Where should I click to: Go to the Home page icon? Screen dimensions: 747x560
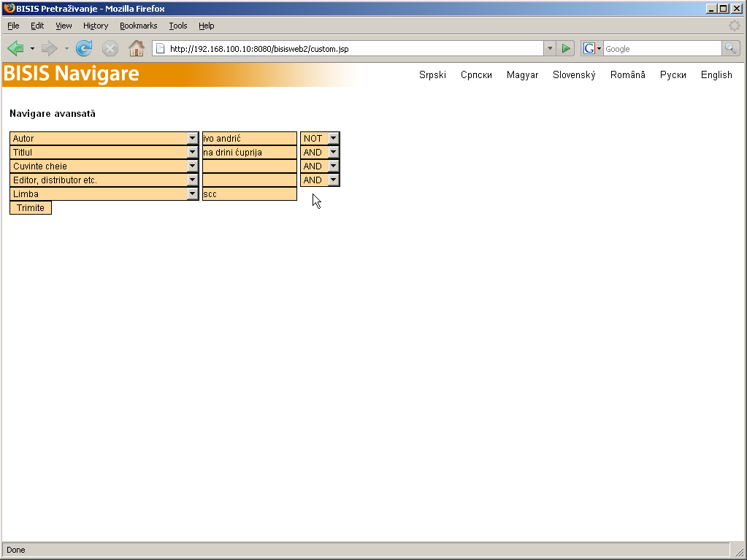[137, 48]
